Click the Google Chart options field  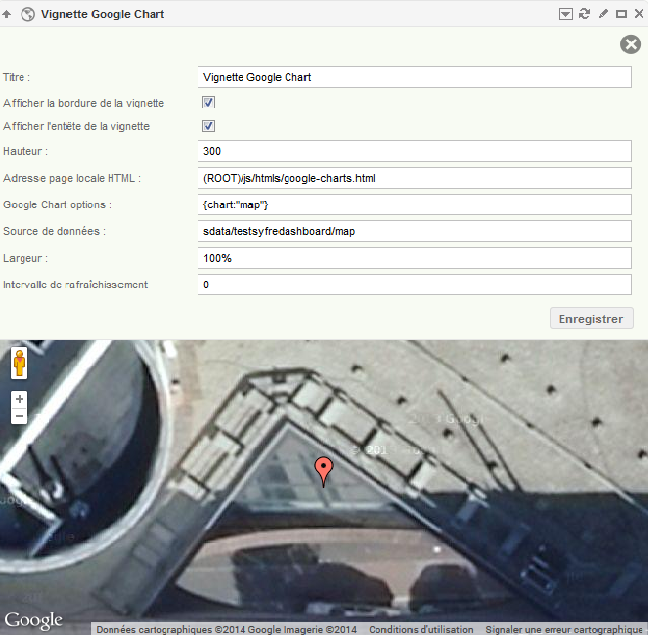point(415,205)
